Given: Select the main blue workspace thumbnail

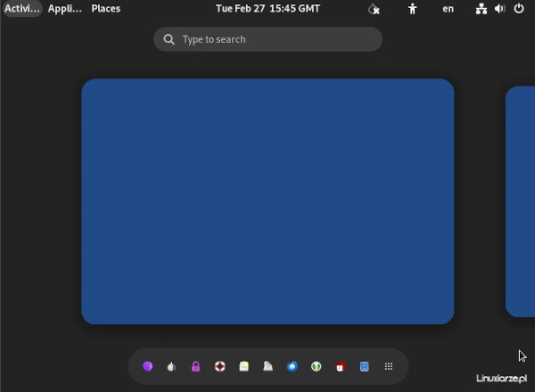Looking at the screenshot, I should coord(267,201).
